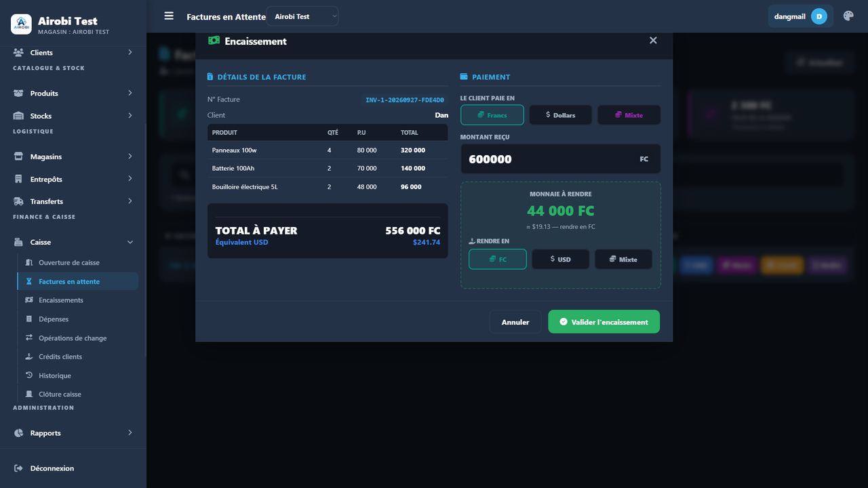Click the Airobi logo icon
This screenshot has width=868, height=488.
coord(21,24)
